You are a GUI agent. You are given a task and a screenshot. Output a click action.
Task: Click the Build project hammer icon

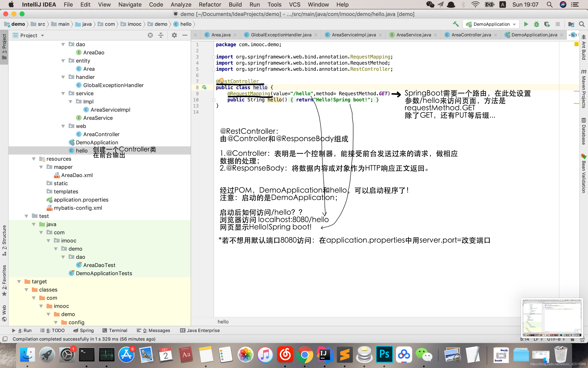456,24
